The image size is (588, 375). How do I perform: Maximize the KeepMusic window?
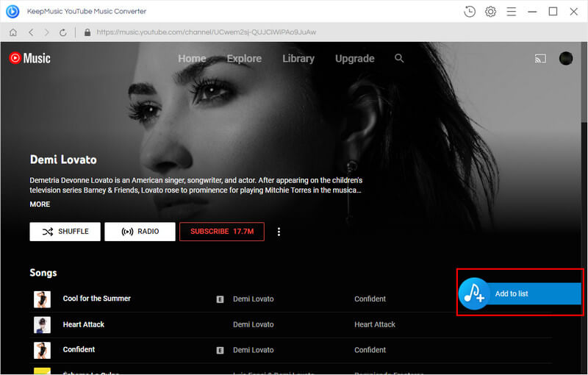(x=553, y=12)
